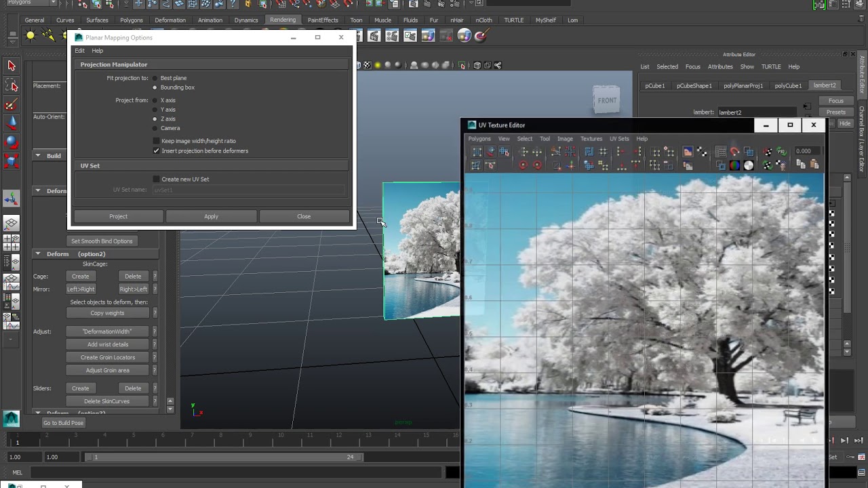Switch to four-view panel layout
Screen dimensions: 868x488
pyautogui.click(x=12, y=243)
